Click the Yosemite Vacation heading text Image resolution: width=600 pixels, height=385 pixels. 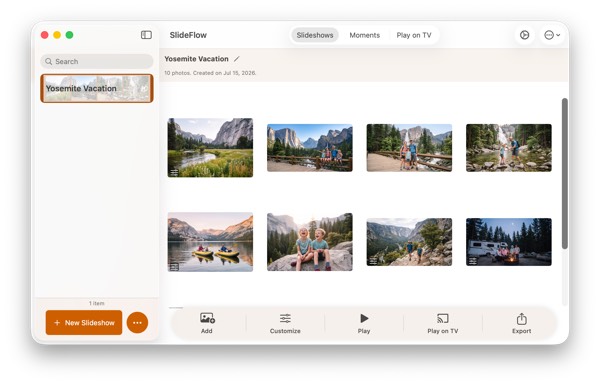coord(196,59)
